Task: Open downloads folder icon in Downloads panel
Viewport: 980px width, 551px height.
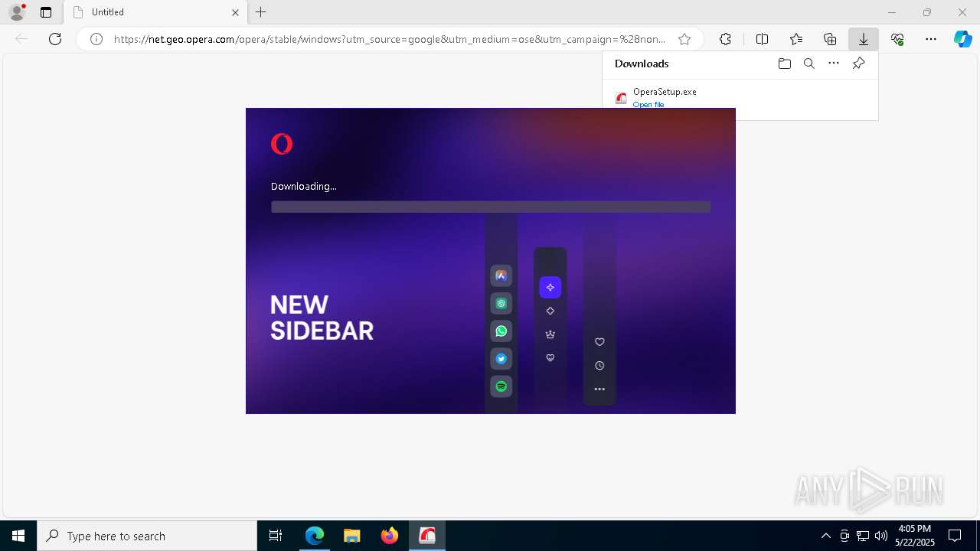Action: [x=784, y=64]
